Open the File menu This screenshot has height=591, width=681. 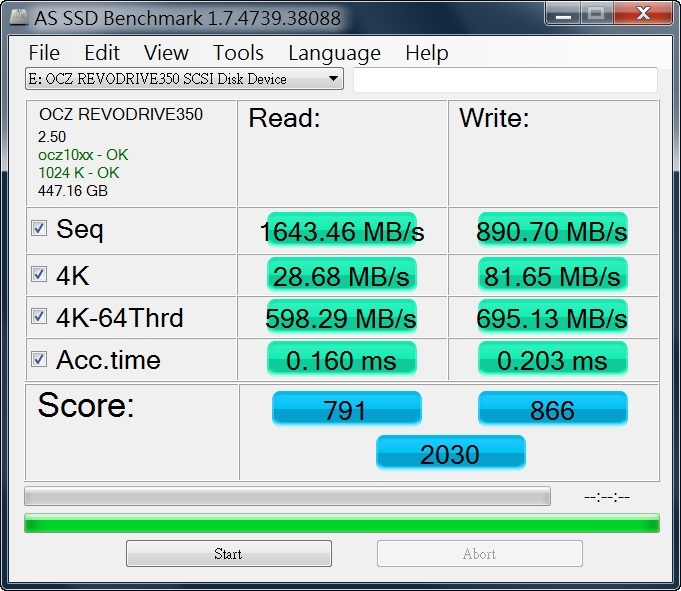pos(44,53)
